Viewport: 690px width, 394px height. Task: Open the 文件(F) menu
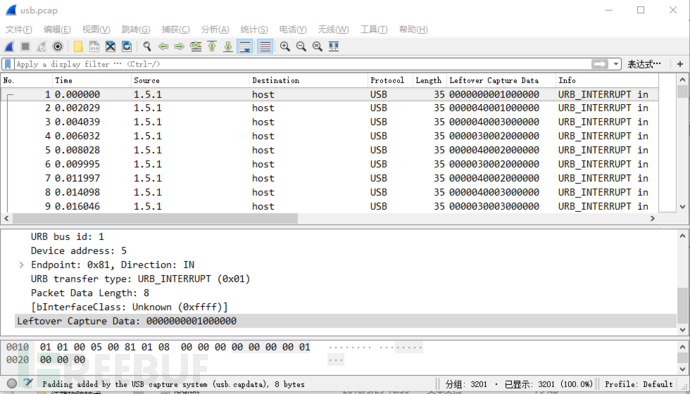tap(18, 29)
